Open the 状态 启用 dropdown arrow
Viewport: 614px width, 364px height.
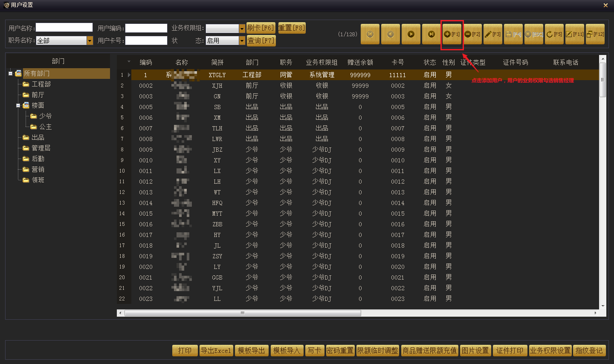[x=242, y=40]
